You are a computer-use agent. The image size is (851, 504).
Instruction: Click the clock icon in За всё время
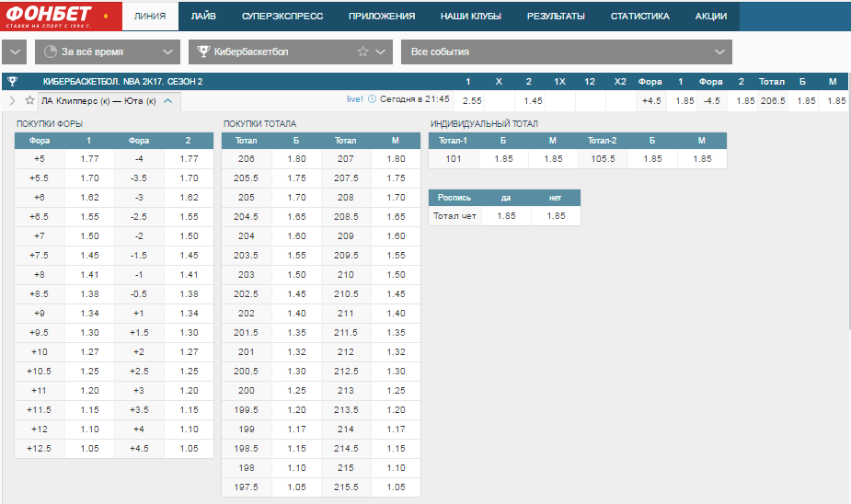(51, 52)
